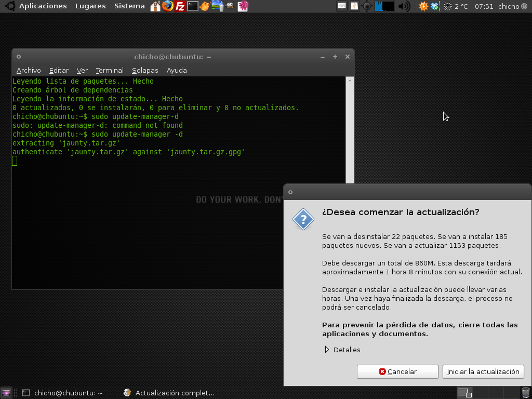Open the Ayuda menu
532x399 pixels.
177,71
